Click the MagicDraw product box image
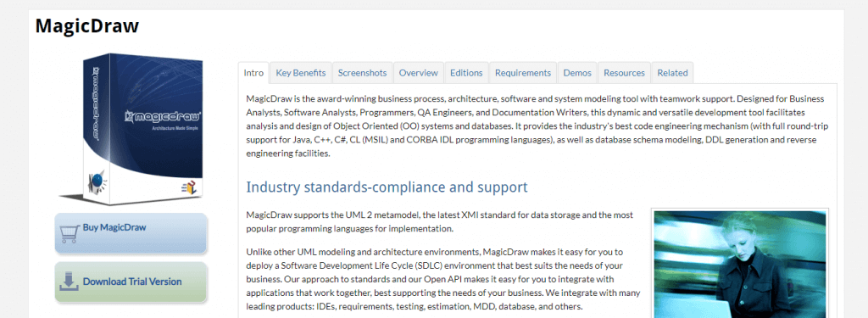868x318 pixels. point(131,129)
